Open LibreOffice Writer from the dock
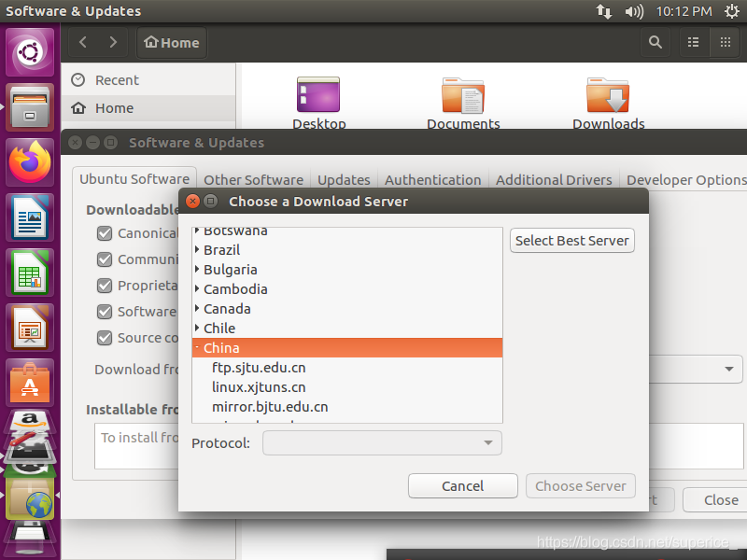747x560 pixels. click(x=30, y=217)
